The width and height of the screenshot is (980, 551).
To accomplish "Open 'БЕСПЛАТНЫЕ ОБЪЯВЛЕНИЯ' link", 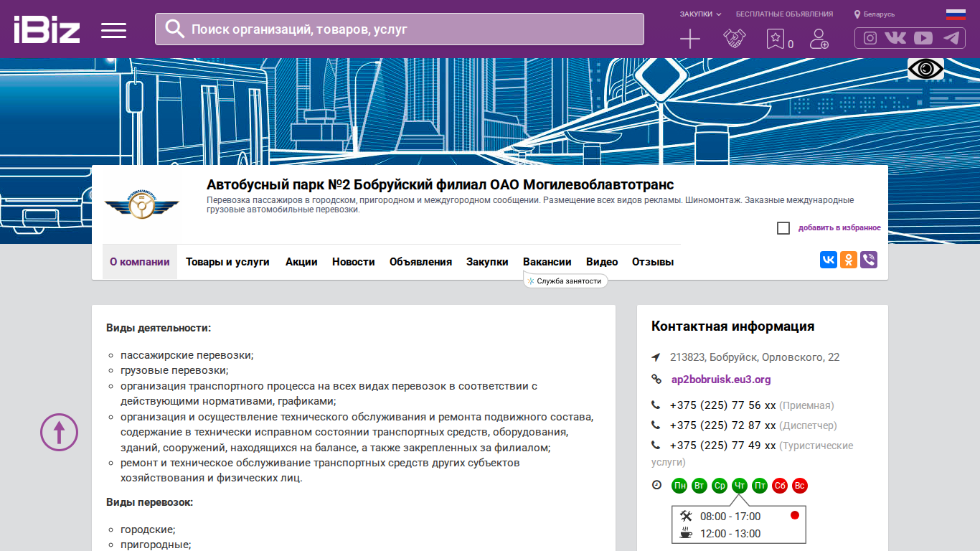I will pyautogui.click(x=784, y=14).
